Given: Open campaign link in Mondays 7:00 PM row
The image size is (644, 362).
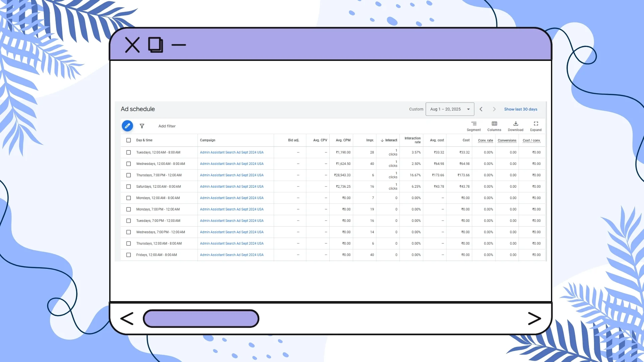Looking at the screenshot, I should [x=232, y=209].
